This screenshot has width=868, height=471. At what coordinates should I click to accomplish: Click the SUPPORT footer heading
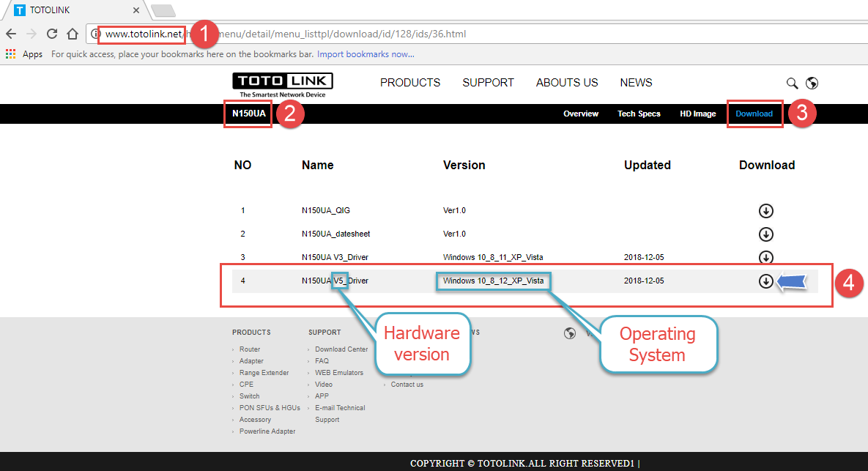tap(324, 332)
